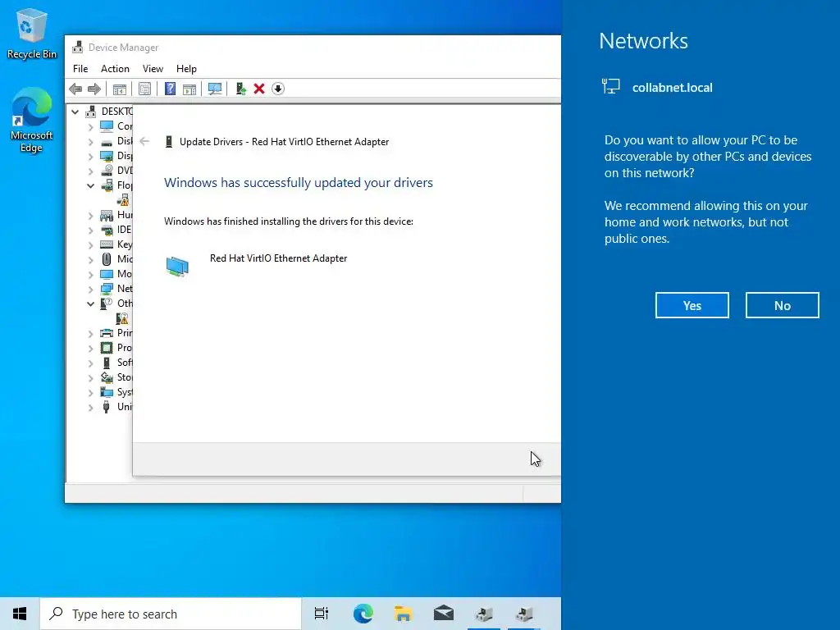Image resolution: width=840 pixels, height=630 pixels.
Task: Click the Update Device Driver toolbar icon
Action: point(240,89)
